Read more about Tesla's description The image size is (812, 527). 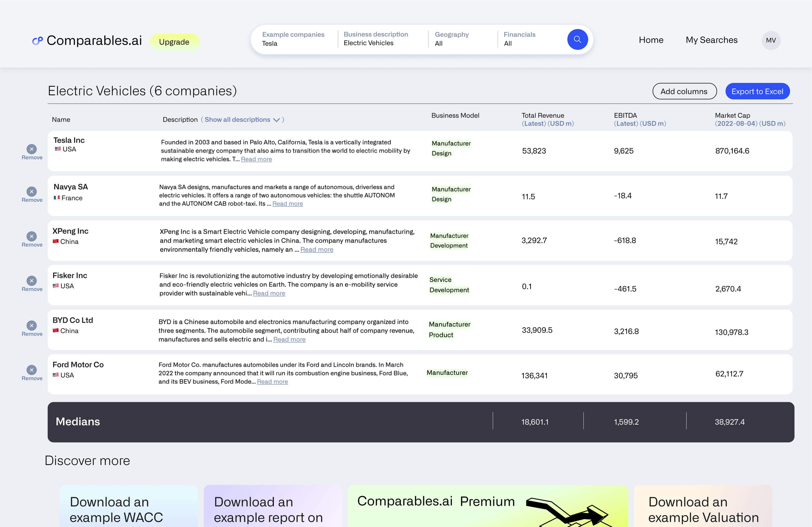click(256, 159)
